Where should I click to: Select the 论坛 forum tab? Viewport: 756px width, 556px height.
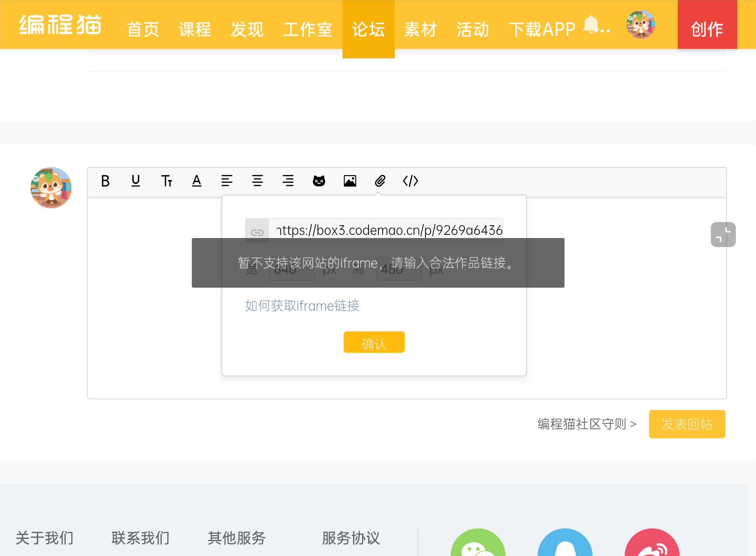[x=369, y=29]
